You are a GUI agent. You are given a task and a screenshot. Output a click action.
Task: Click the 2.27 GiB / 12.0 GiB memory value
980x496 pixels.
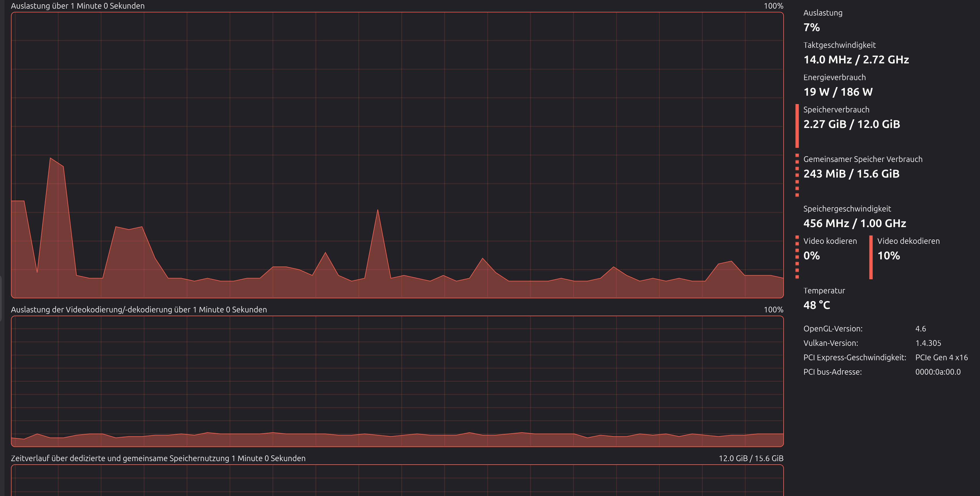click(851, 124)
